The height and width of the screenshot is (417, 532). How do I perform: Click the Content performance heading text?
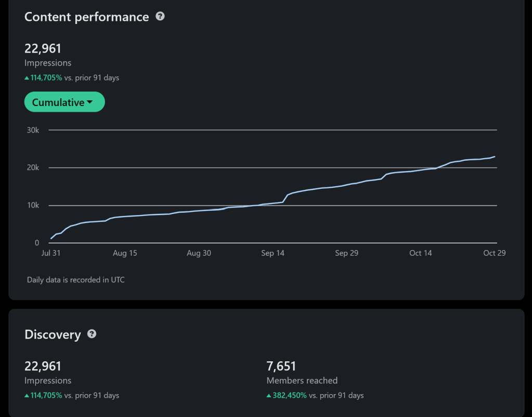point(86,17)
